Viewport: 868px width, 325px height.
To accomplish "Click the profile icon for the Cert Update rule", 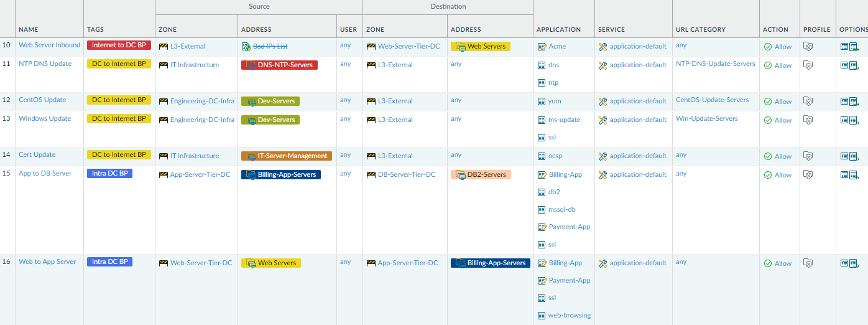I will pyautogui.click(x=808, y=156).
